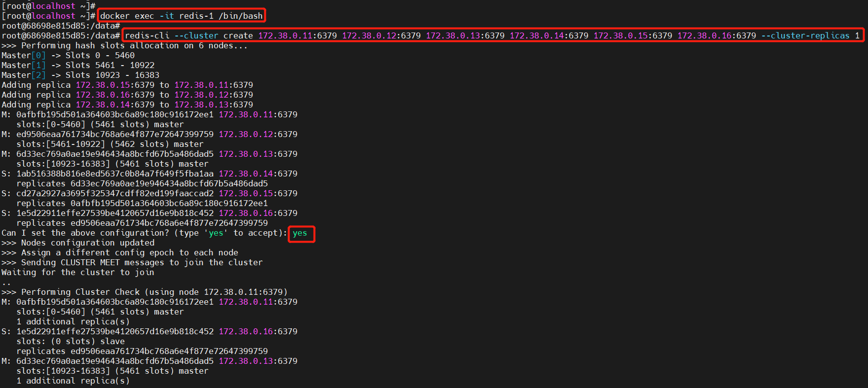Select line 'Adding replica 172.38.0.15:6379 to 172.38.0.11:6379'
The height and width of the screenshot is (388, 868).
point(127,85)
